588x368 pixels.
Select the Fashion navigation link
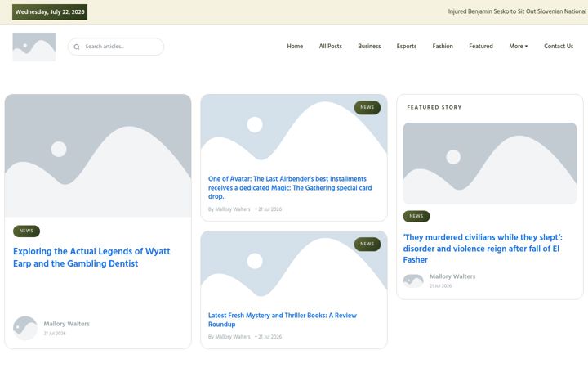click(443, 46)
